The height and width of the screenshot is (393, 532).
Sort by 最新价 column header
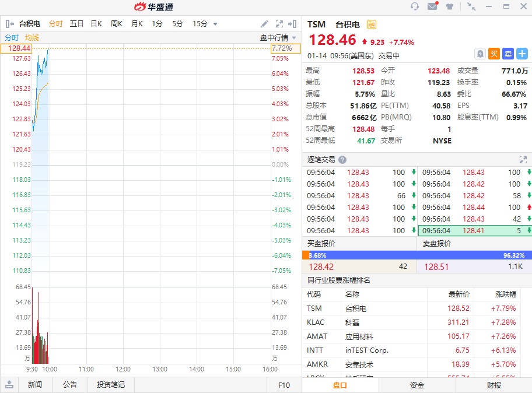459,294
